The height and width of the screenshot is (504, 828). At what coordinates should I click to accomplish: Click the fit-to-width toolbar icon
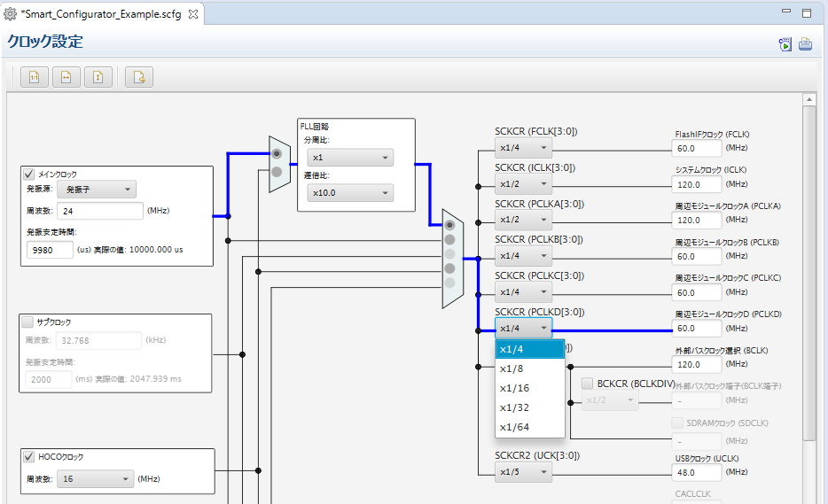coord(66,77)
